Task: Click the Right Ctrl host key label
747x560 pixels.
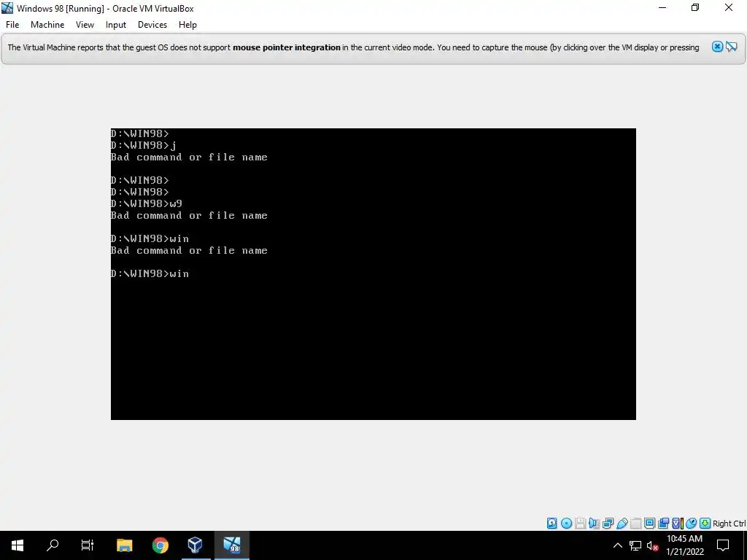Action: click(x=729, y=524)
